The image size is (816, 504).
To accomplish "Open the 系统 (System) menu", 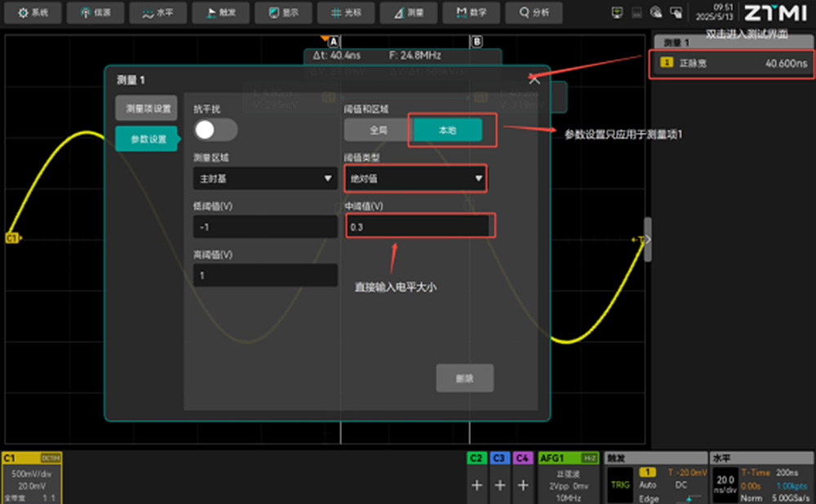I will 33,13.
